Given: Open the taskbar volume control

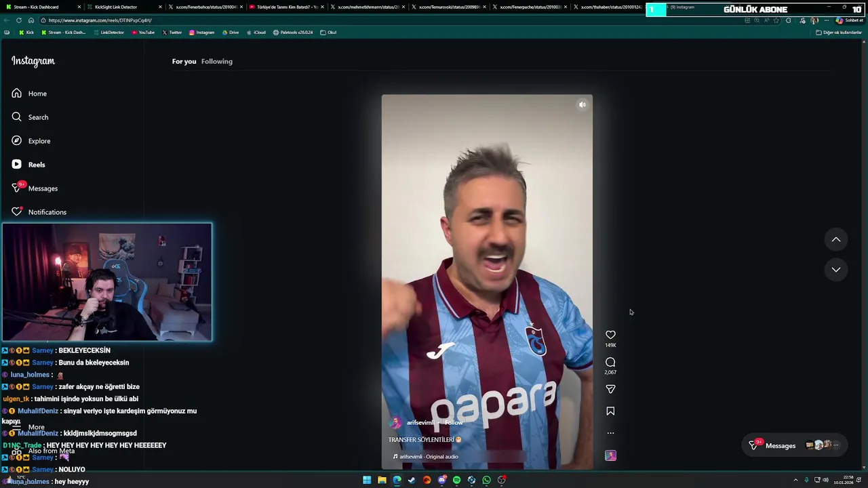Looking at the screenshot, I should click(x=825, y=480).
